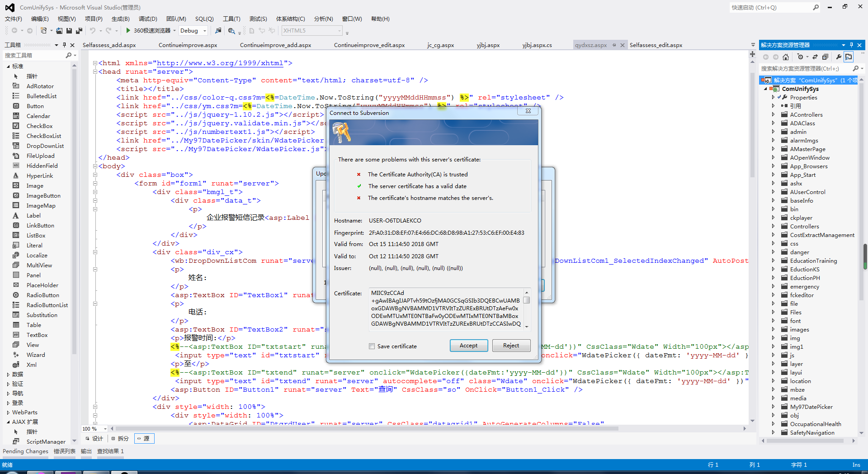Screen dimensions: 868x474
Task: Close the Toolbox panel
Action: coord(72,45)
